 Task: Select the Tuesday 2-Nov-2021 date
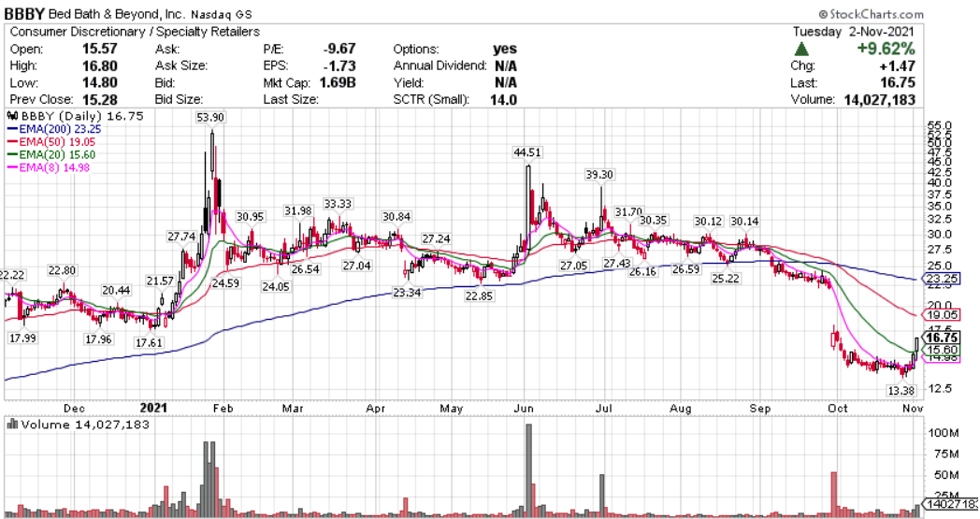tap(854, 31)
